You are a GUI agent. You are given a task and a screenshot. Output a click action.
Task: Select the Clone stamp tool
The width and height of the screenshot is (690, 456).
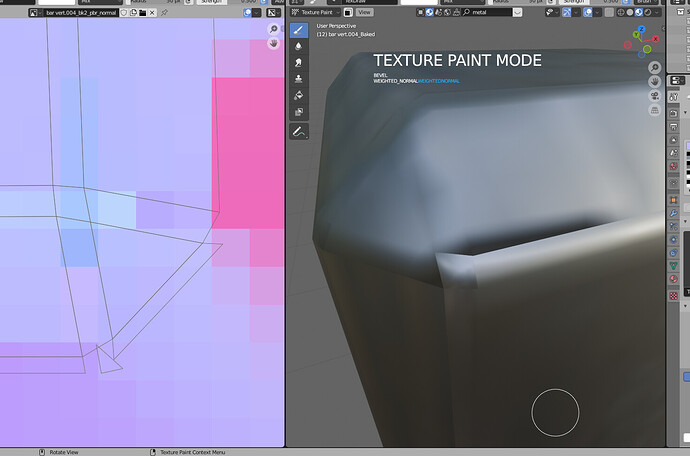299,79
